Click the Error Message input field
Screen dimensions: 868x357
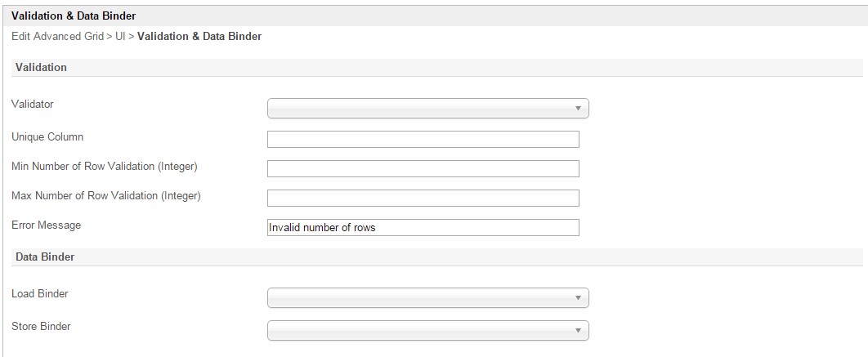tap(423, 227)
